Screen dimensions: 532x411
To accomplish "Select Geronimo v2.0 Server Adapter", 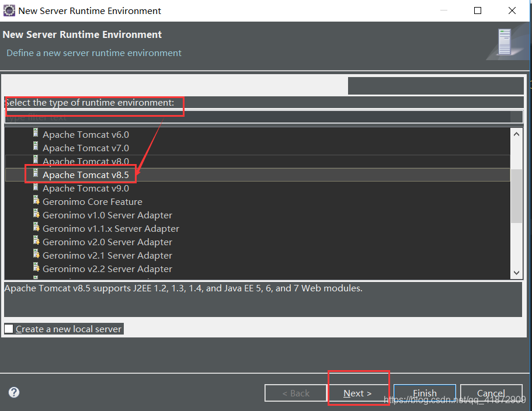I will 107,242.
